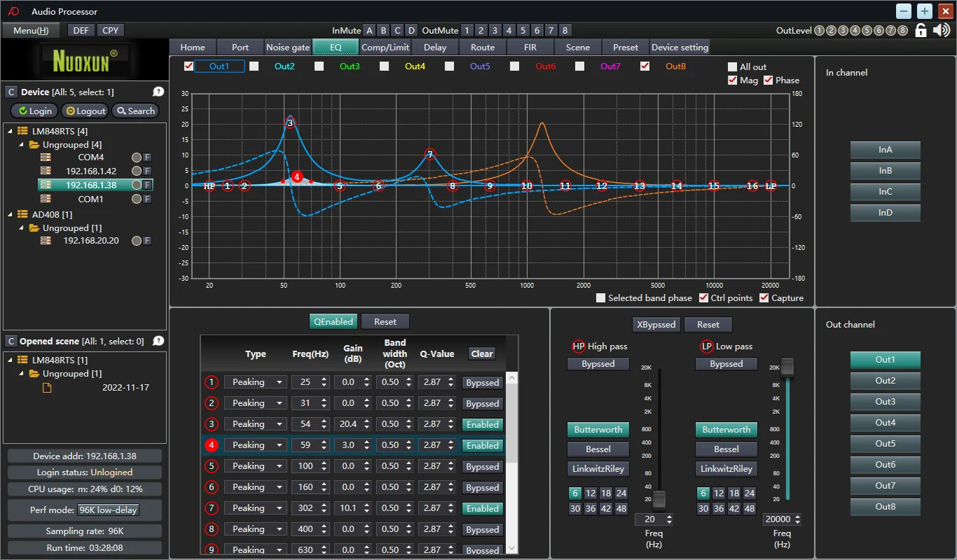Check the All out checkbox
This screenshot has height=560, width=957.
[x=733, y=67]
